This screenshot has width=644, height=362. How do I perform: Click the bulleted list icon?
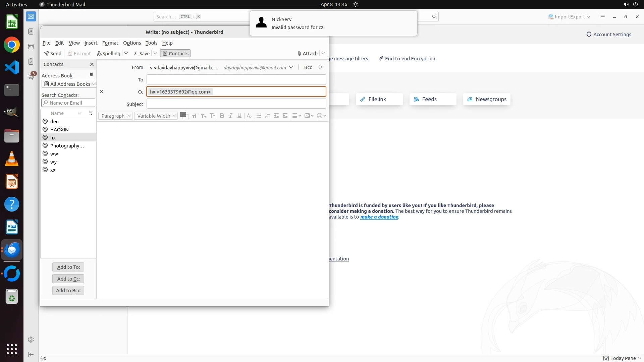click(259, 116)
